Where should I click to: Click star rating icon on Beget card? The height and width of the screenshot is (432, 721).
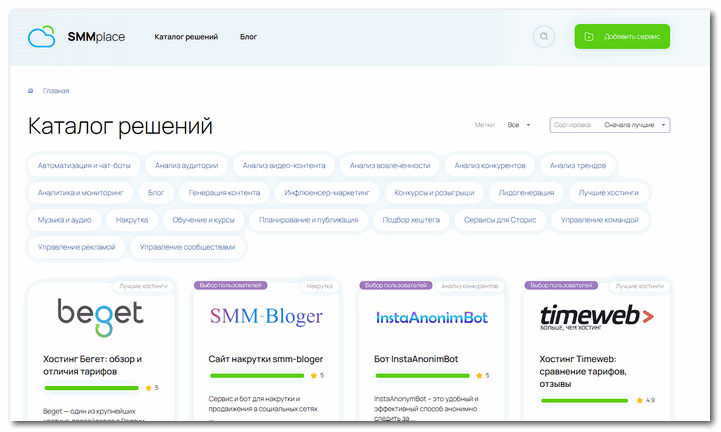[149, 388]
